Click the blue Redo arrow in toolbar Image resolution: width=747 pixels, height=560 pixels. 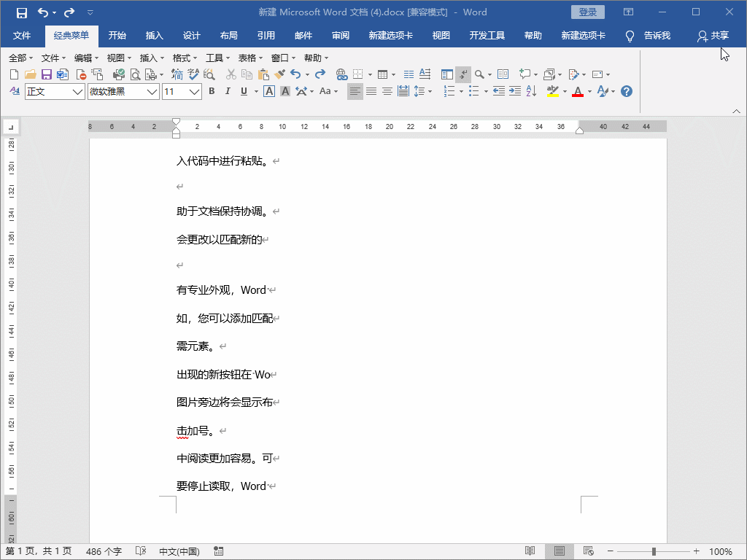tap(320, 74)
